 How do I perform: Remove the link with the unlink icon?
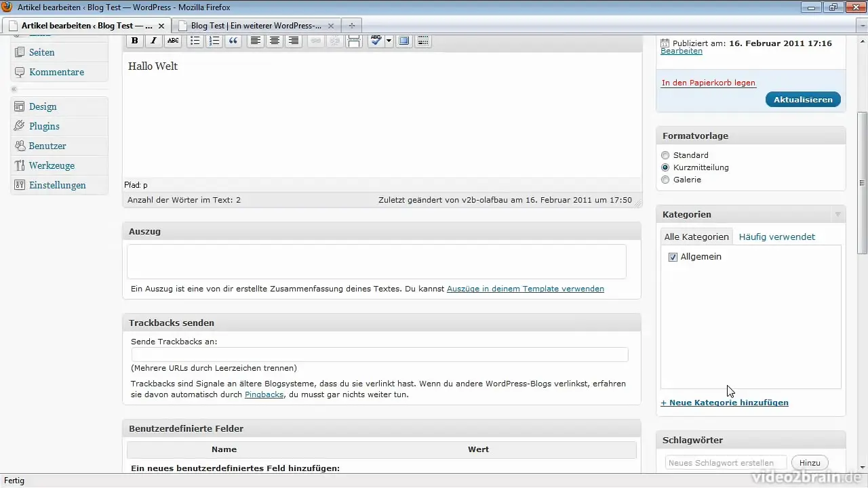334,41
